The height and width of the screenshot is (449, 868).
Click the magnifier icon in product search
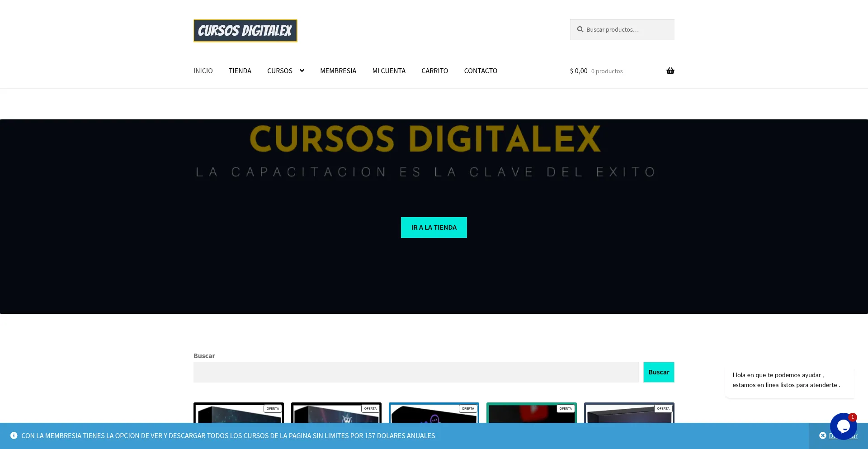pos(580,29)
